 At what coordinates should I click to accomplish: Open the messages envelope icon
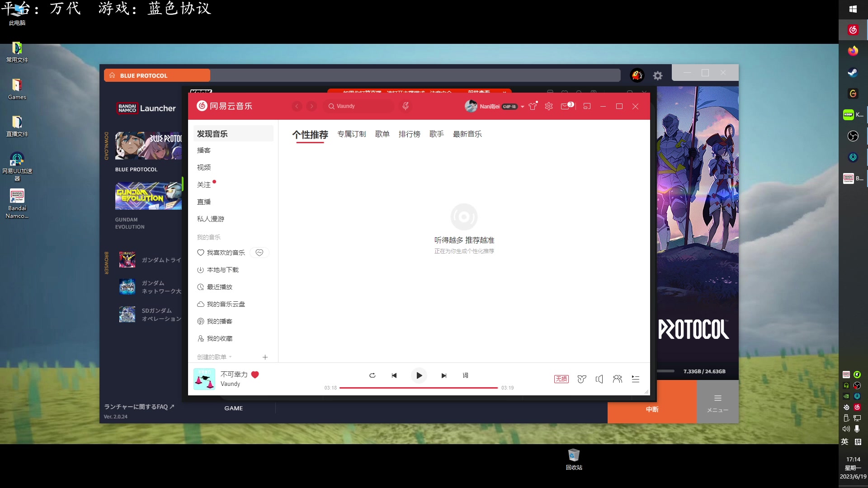point(565,106)
